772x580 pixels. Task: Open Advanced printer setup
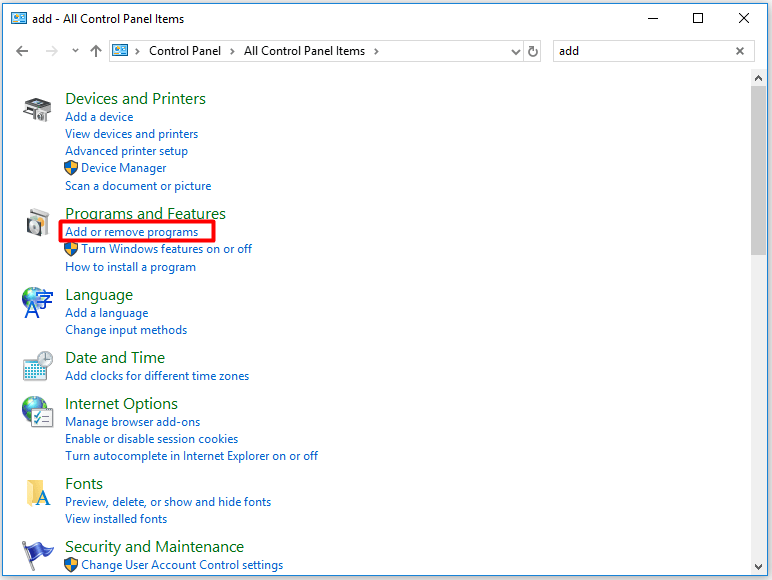pos(127,151)
